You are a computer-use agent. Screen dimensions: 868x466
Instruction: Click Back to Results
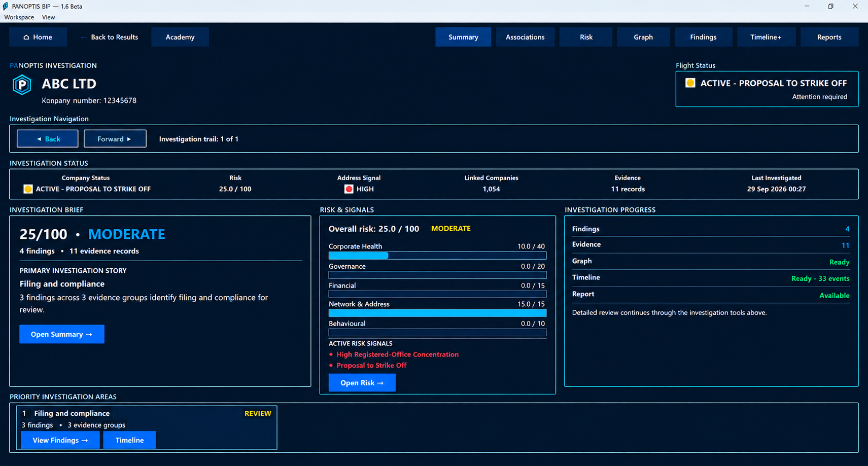tap(109, 37)
